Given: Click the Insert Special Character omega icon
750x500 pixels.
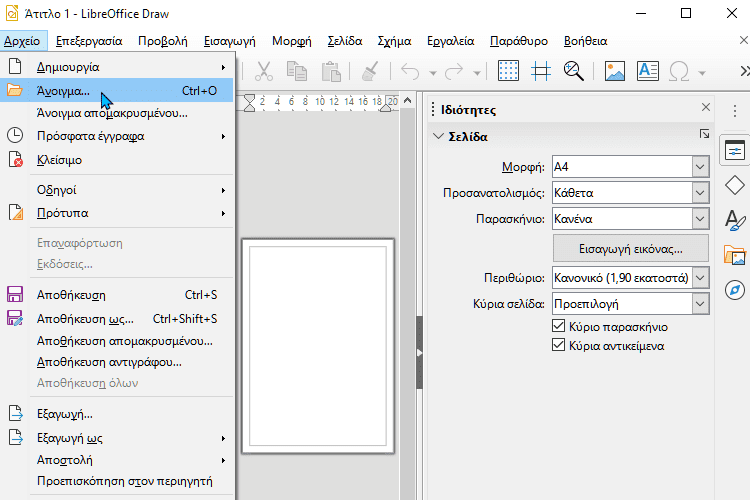Looking at the screenshot, I should [679, 72].
